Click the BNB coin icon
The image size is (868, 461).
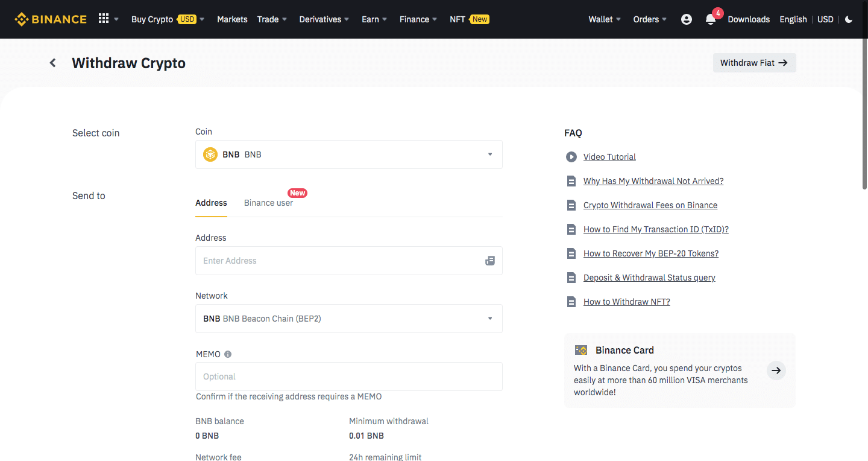(210, 154)
